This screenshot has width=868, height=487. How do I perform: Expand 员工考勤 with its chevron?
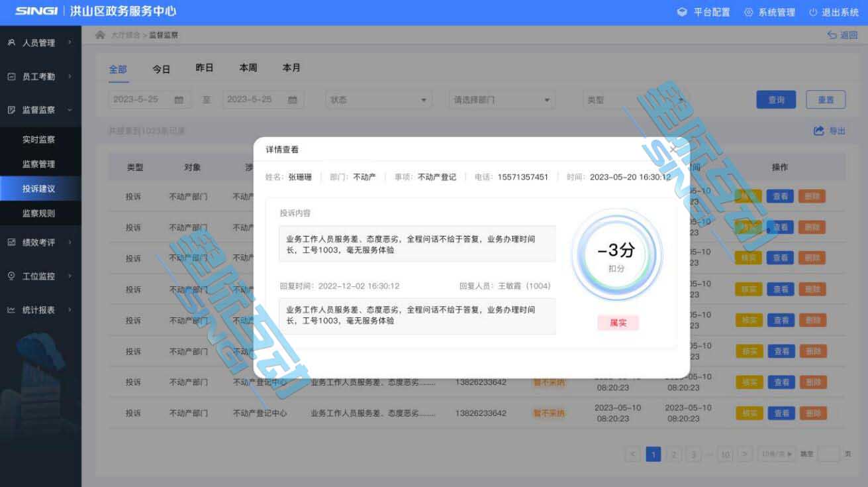tap(70, 77)
